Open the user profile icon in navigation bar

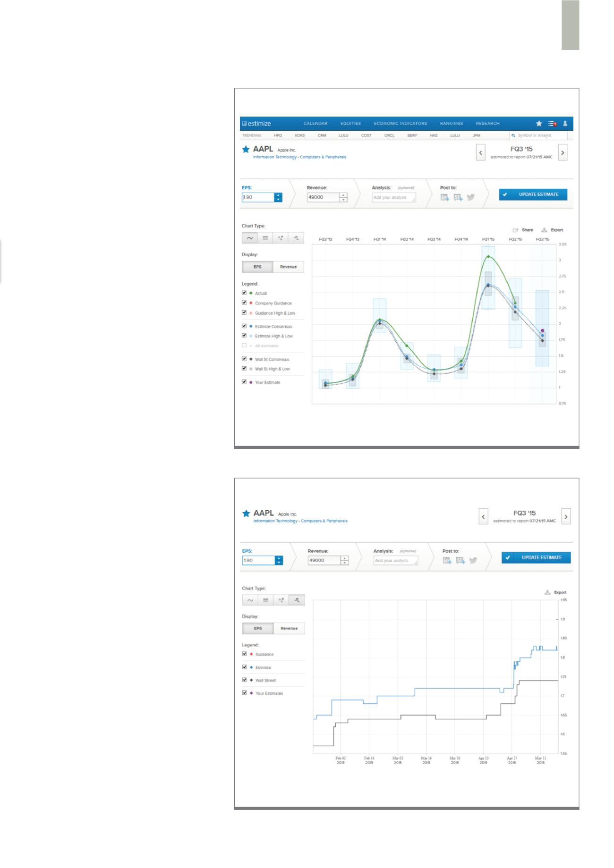[x=565, y=124]
